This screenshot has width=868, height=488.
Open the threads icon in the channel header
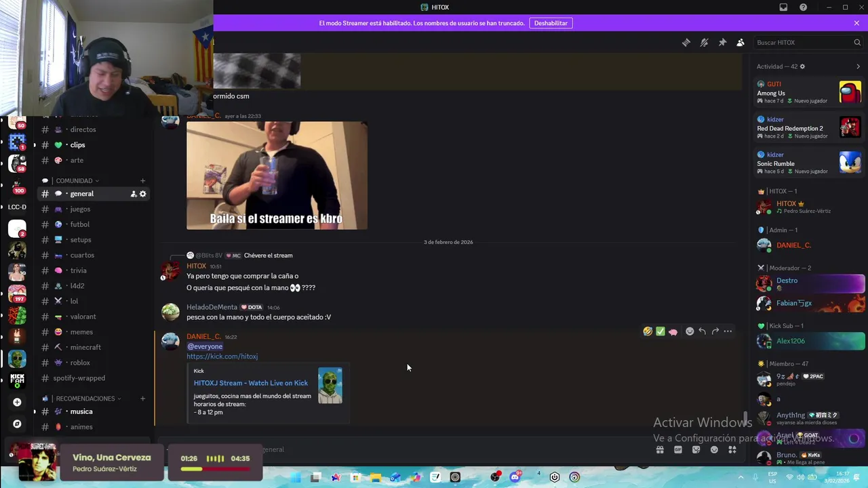[x=686, y=43]
